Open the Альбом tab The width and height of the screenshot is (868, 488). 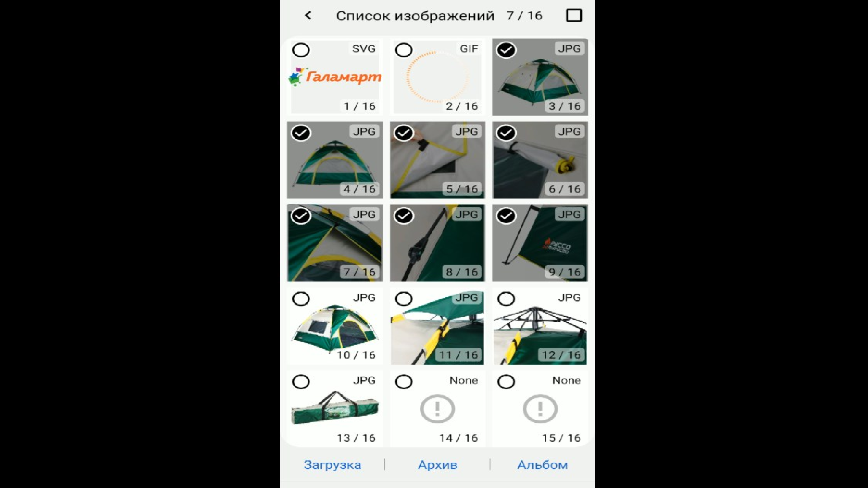542,465
